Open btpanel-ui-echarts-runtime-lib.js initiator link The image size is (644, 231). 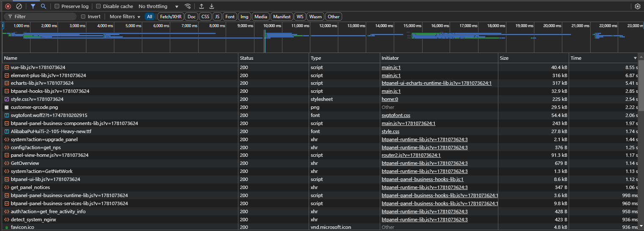(437, 83)
